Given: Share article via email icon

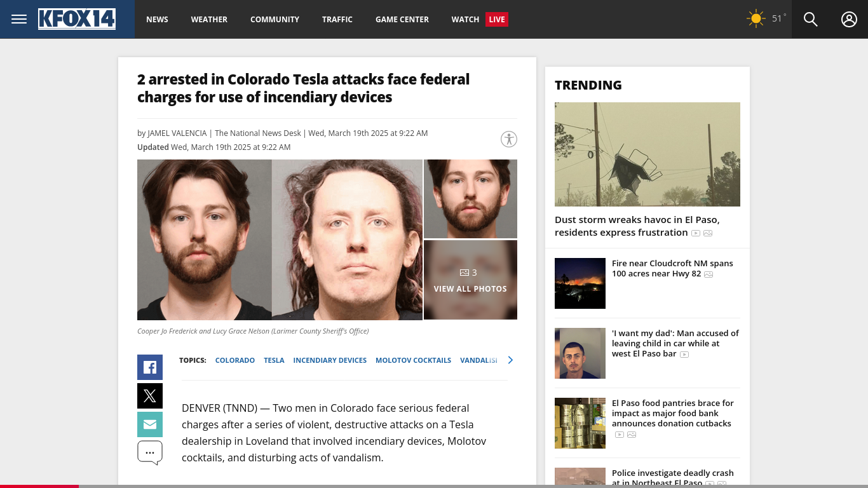Looking at the screenshot, I should 150,424.
